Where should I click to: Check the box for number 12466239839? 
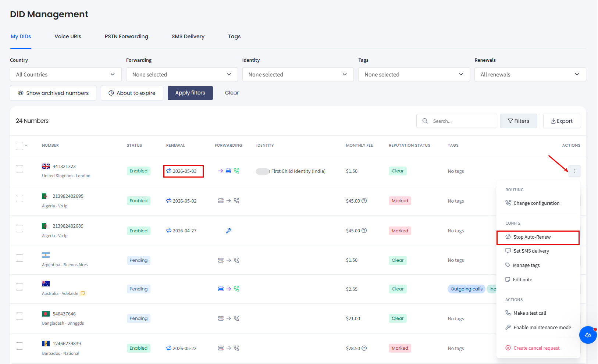pyautogui.click(x=19, y=346)
